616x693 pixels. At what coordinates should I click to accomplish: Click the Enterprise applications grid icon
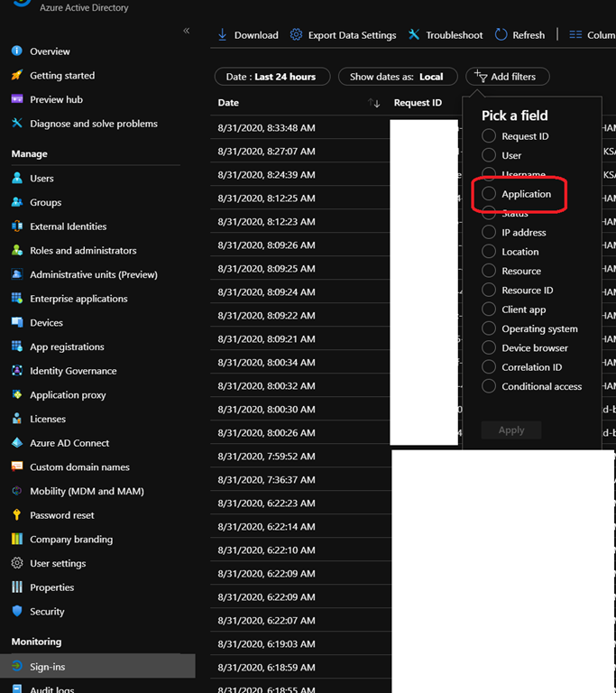pyautogui.click(x=17, y=299)
